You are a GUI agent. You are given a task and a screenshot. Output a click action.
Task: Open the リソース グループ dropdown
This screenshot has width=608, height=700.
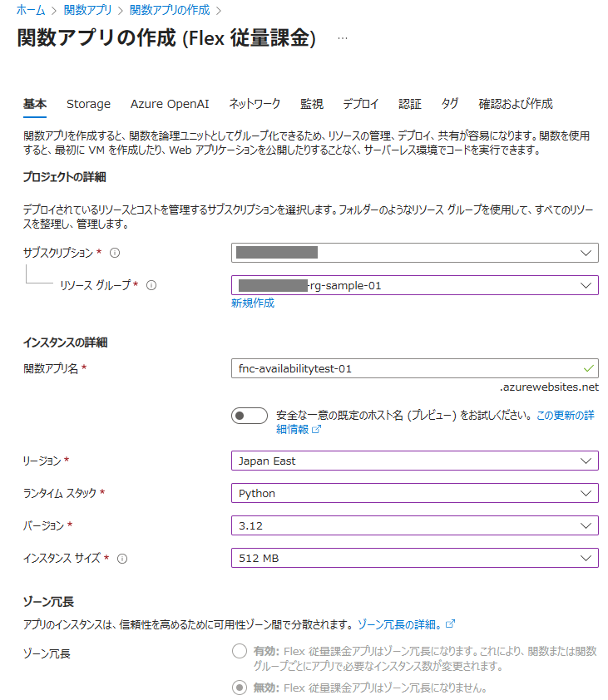(414, 285)
